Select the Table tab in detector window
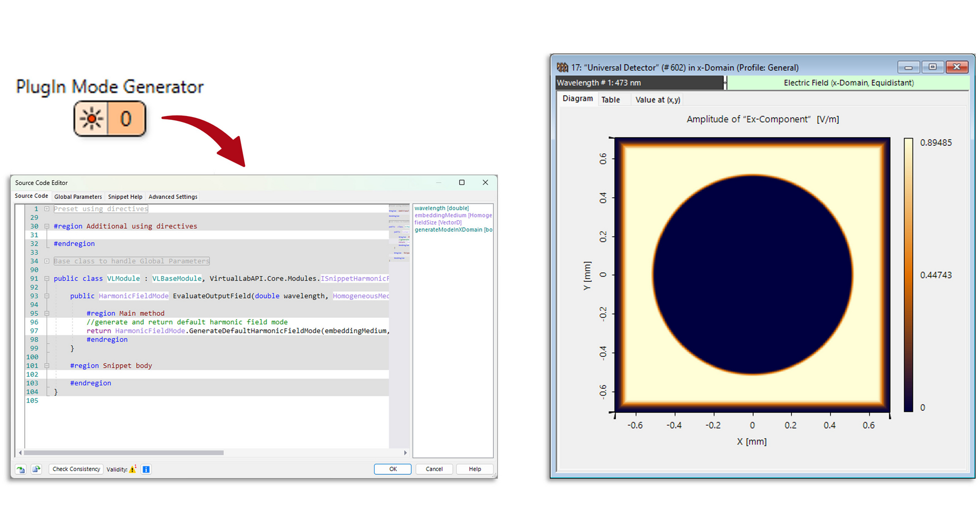980x514 pixels. click(611, 100)
